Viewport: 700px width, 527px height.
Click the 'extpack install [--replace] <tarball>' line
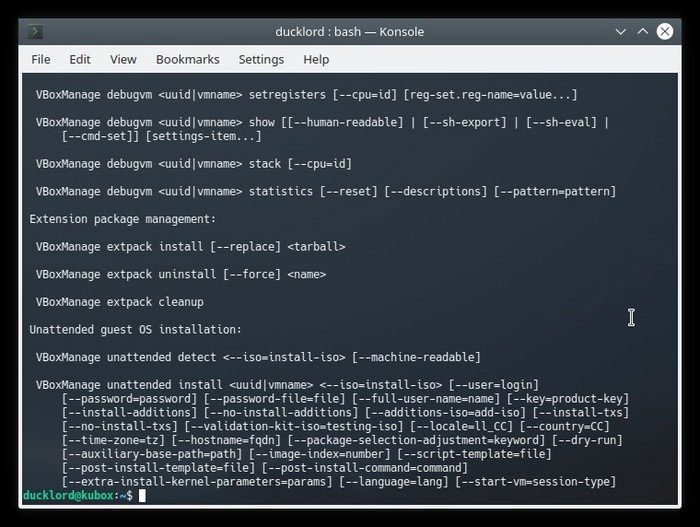[x=191, y=247]
